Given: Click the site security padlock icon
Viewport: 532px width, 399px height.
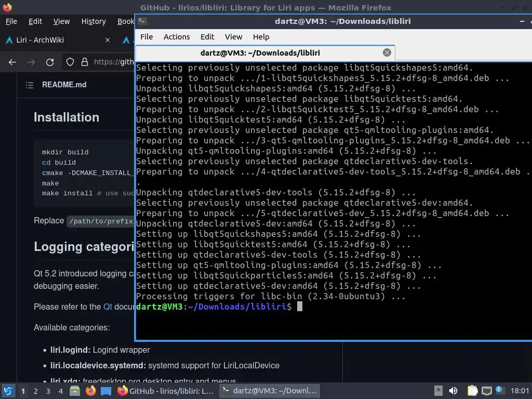Looking at the screenshot, I should point(85,62).
